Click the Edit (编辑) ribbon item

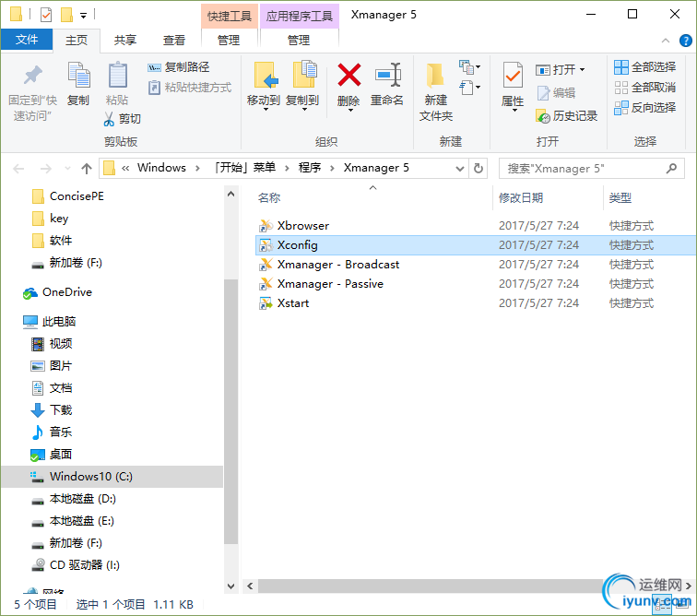click(x=556, y=93)
